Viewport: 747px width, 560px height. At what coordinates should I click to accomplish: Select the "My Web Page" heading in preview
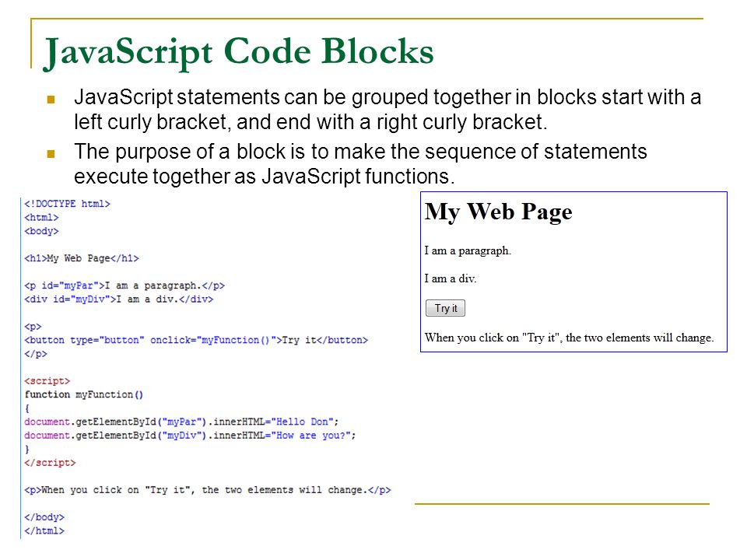click(x=498, y=212)
